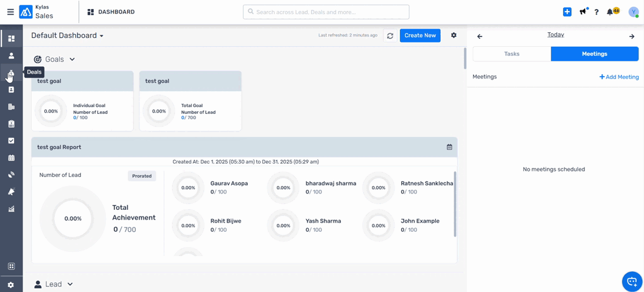Open the announcements megaphone icon

point(583,12)
